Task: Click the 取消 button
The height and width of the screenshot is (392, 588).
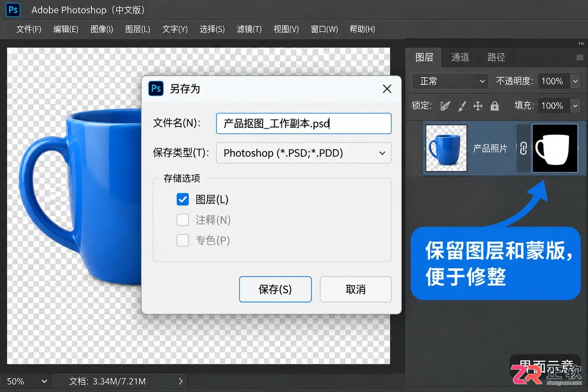Action: pyautogui.click(x=356, y=289)
